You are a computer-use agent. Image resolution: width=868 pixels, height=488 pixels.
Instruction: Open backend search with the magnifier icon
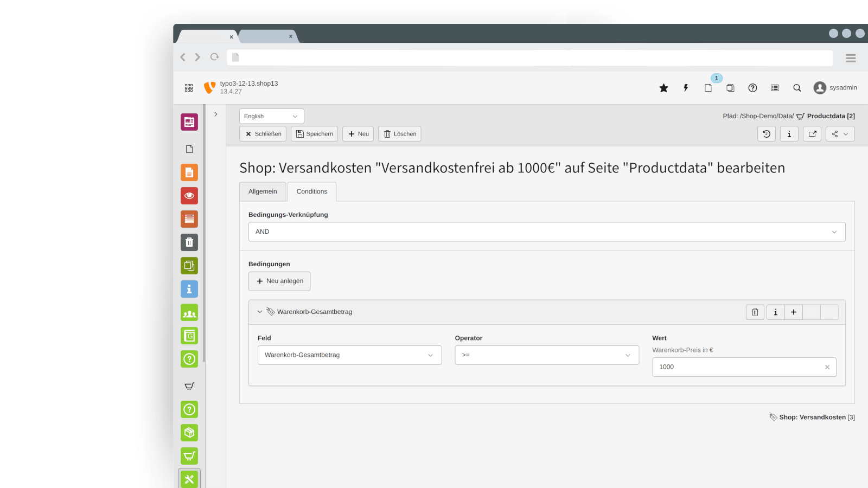point(796,87)
